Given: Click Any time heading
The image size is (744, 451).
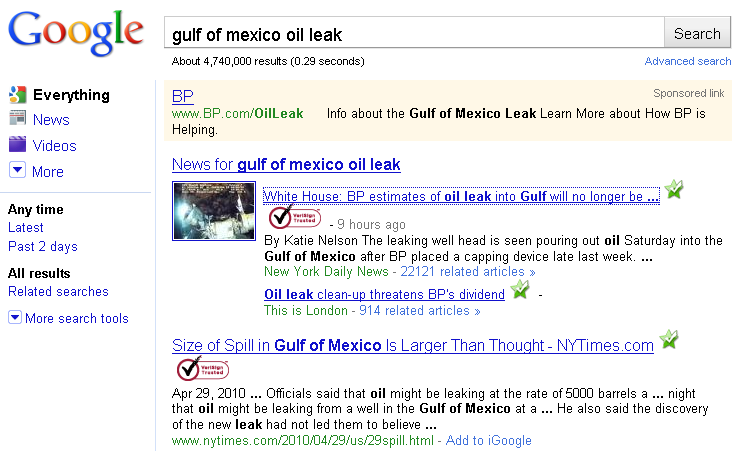Looking at the screenshot, I should [x=36, y=209].
